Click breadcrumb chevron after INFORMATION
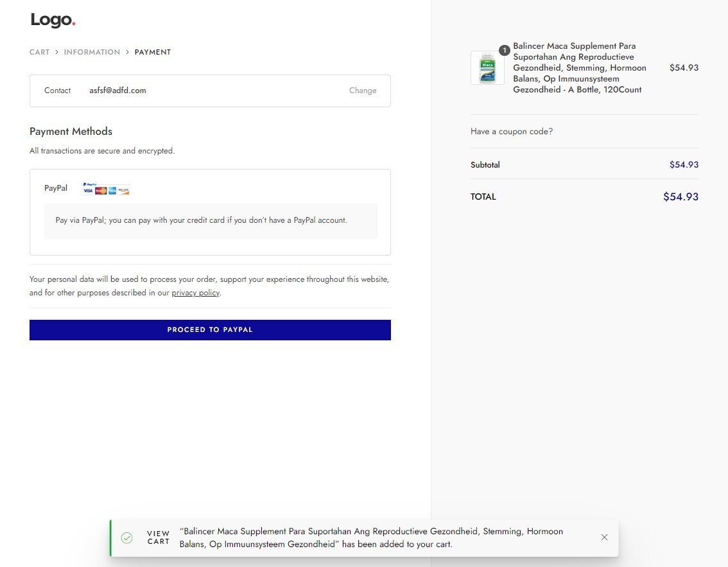The height and width of the screenshot is (567, 728). [127, 52]
